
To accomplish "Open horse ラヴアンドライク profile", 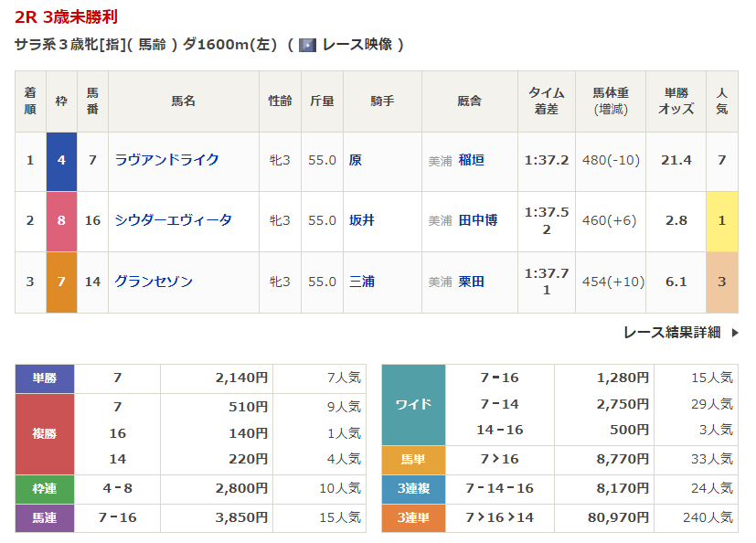I will [167, 160].
